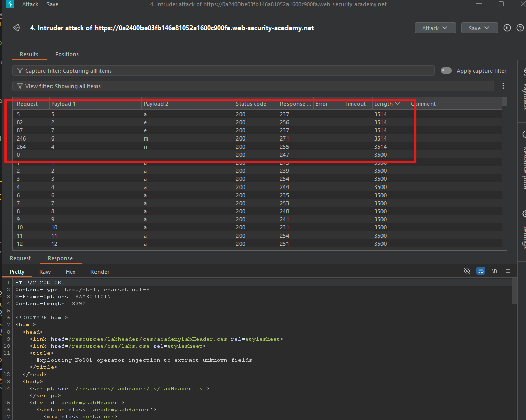Enable the Apply capture filter switch

pyautogui.click(x=446, y=70)
